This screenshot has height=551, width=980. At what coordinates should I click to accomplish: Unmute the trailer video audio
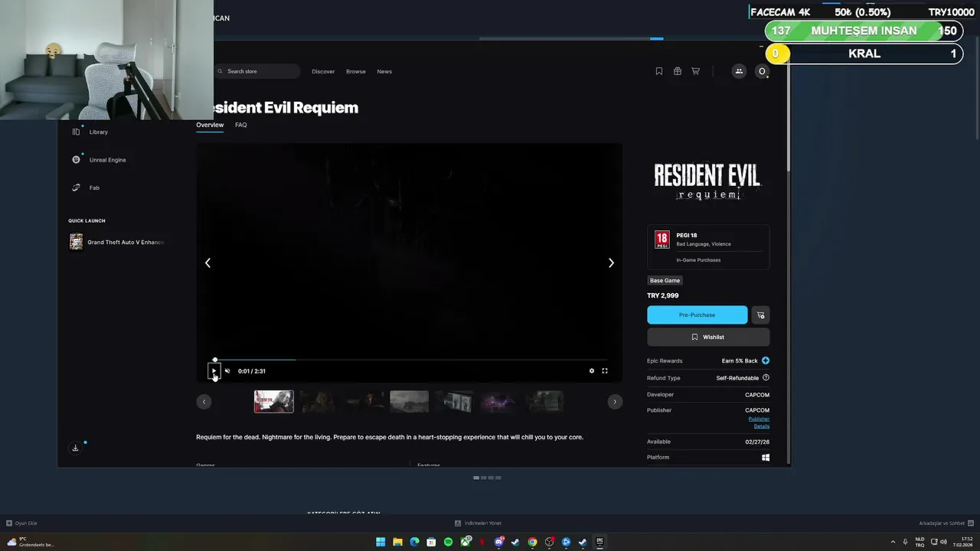coord(227,371)
